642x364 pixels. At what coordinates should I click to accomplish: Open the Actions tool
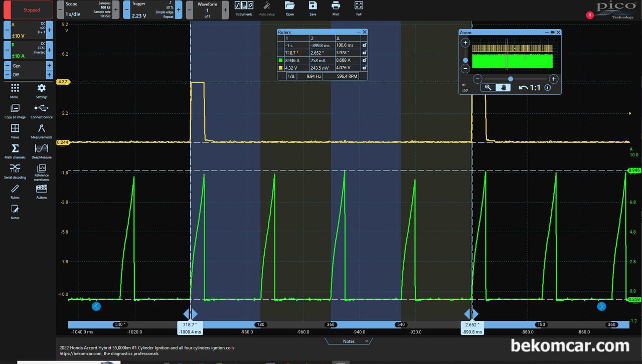(42, 191)
